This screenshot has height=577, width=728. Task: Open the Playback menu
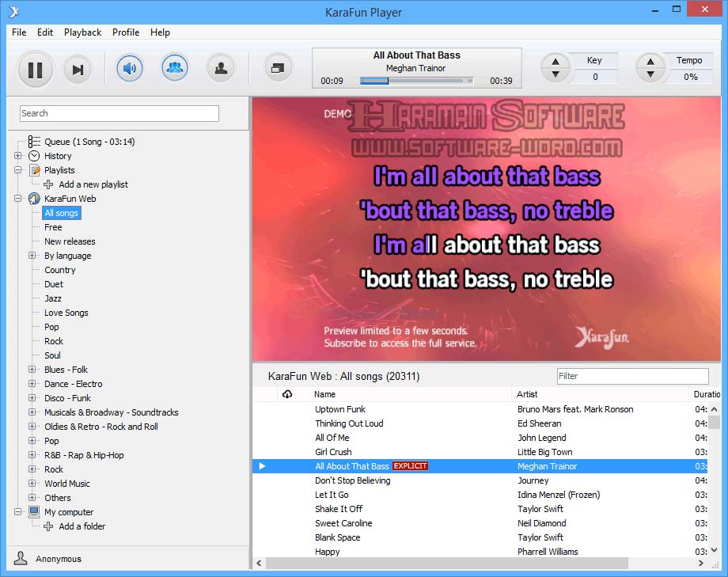point(82,32)
